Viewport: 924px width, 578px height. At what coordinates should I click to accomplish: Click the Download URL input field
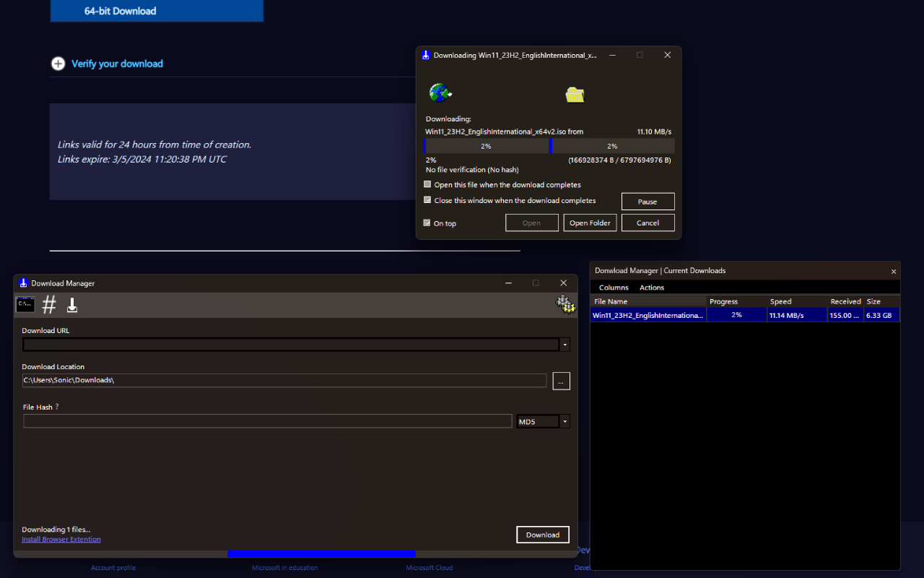tap(291, 345)
